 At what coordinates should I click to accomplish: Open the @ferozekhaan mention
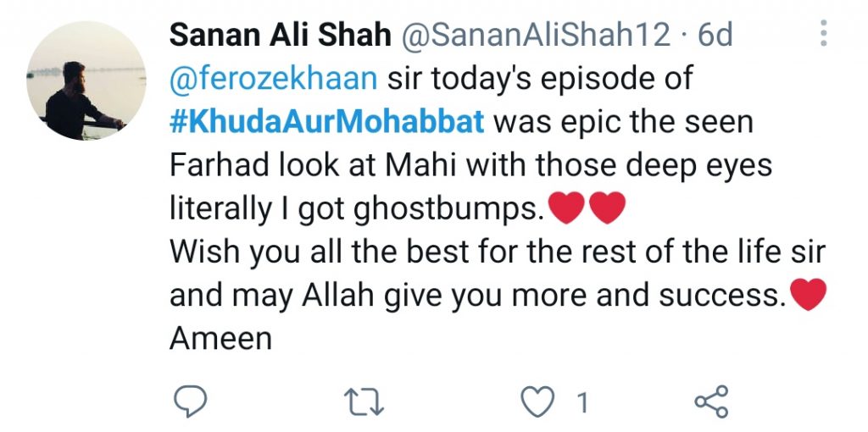point(274,79)
